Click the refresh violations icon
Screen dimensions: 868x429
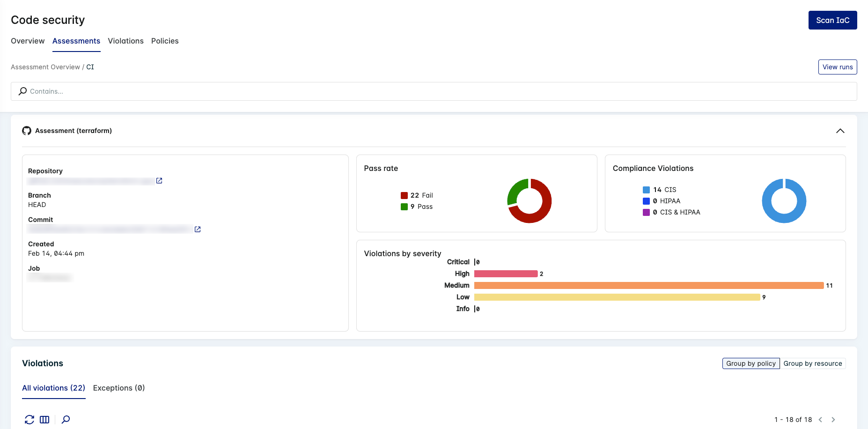(29, 420)
